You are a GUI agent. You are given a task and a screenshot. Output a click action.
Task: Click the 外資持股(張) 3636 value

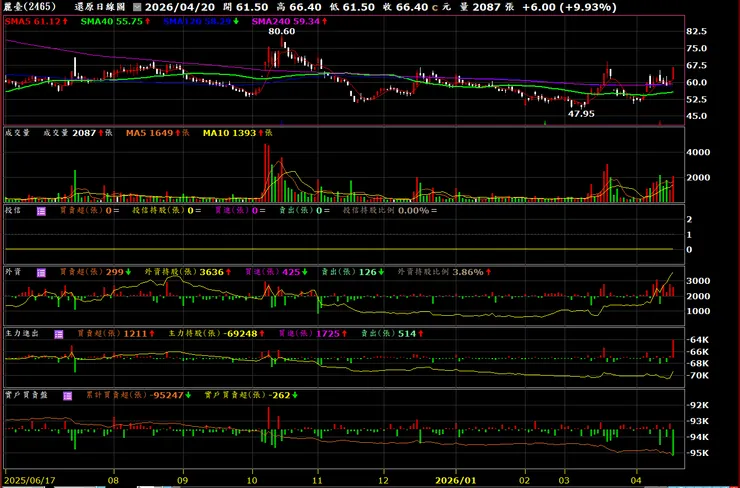[188, 272]
